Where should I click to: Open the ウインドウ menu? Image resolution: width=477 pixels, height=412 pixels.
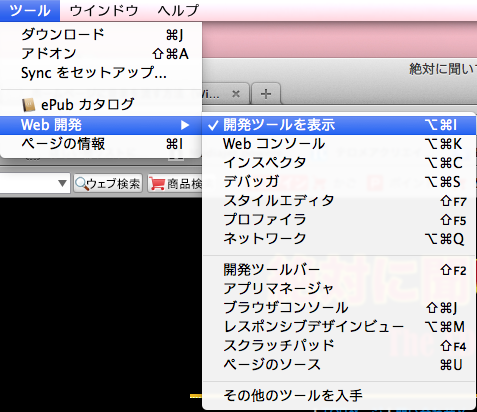pyautogui.click(x=104, y=10)
